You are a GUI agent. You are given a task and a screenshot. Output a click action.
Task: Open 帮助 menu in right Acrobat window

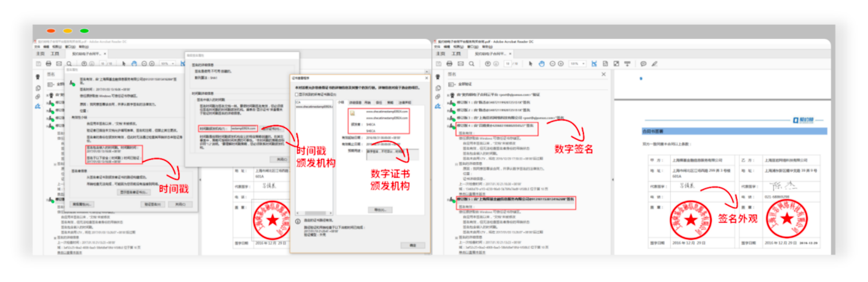click(x=487, y=47)
